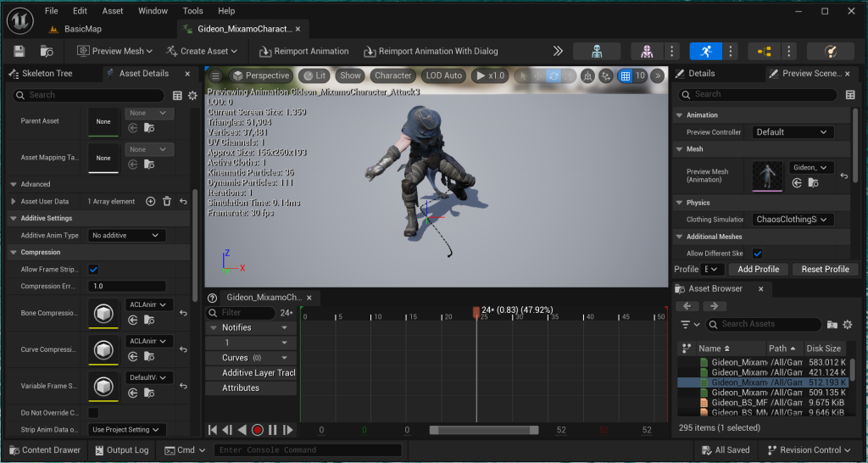Remove all Asset User Data elements trash icon

click(167, 202)
